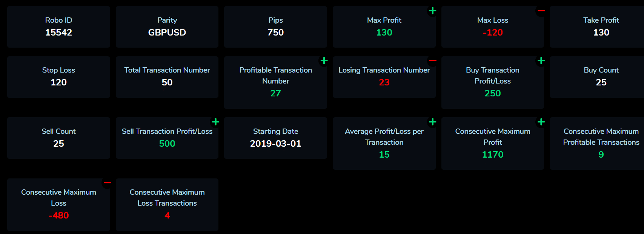This screenshot has height=234, width=644.
Task: Click plus icon on Consecutive Maximum Profit card
Action: point(541,122)
